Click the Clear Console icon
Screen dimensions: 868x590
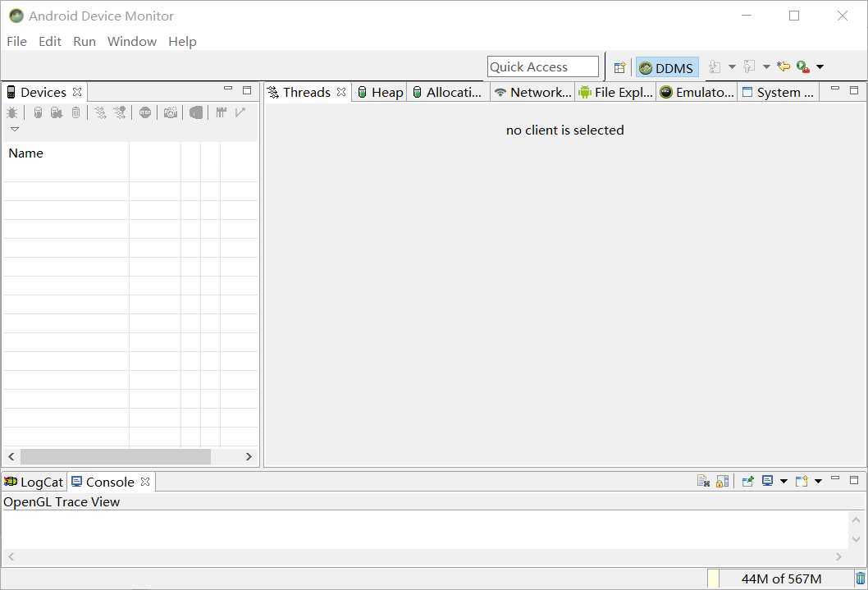[704, 481]
